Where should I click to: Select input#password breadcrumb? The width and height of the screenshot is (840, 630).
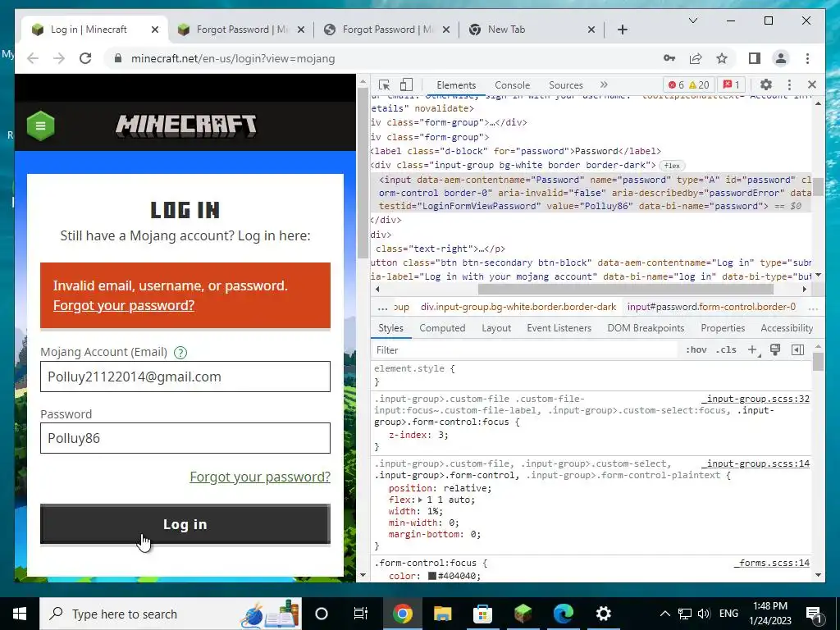pyautogui.click(x=711, y=307)
